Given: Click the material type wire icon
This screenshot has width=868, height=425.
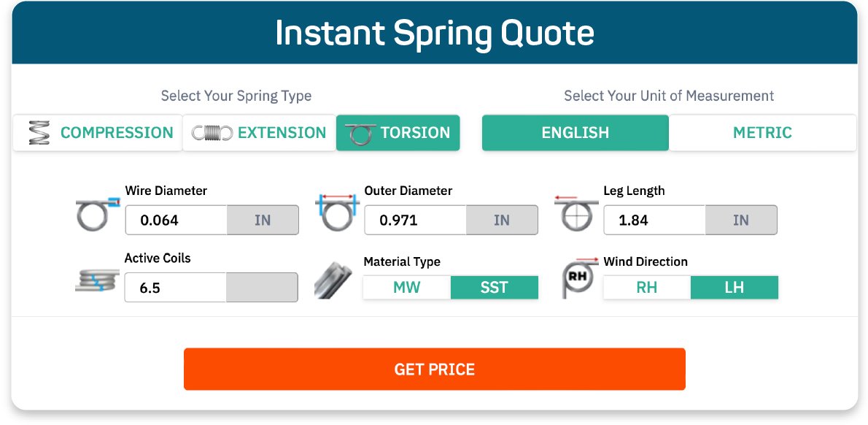Looking at the screenshot, I should tap(333, 280).
